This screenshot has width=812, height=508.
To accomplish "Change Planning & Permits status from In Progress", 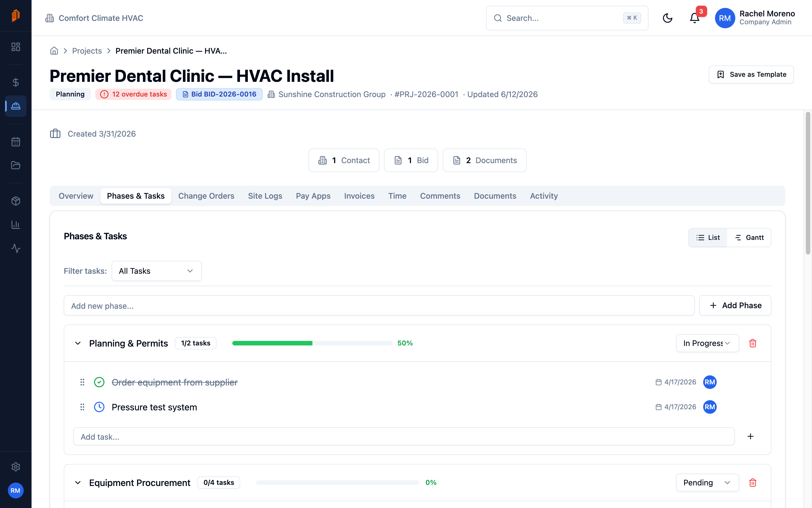I will pos(707,343).
